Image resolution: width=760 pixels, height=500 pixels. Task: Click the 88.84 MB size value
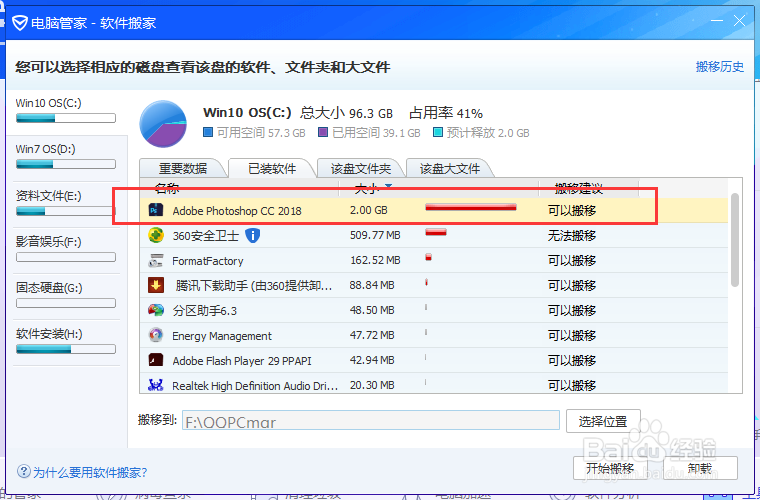(372, 285)
